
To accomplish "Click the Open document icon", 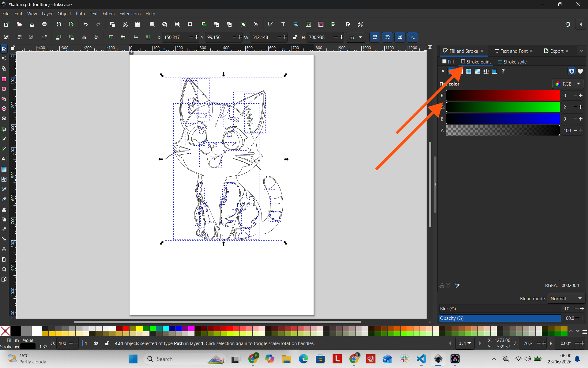I will [19, 24].
